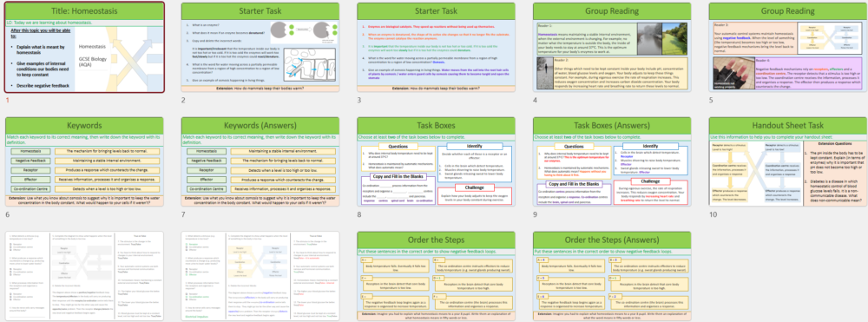Select the 'Title: Homeostasis' slide thumbnail
This screenshot has width=868, height=322.
[x=85, y=47]
